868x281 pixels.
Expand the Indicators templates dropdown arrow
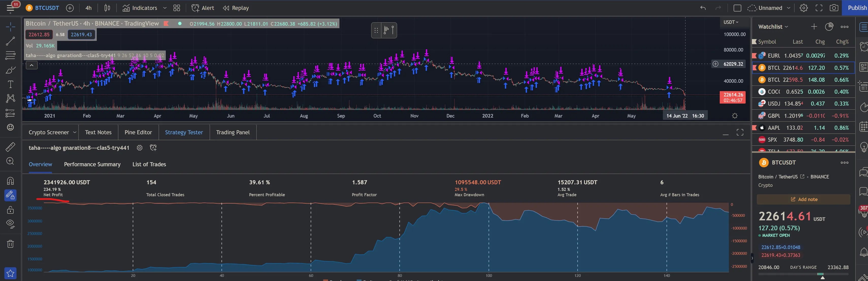tap(165, 8)
